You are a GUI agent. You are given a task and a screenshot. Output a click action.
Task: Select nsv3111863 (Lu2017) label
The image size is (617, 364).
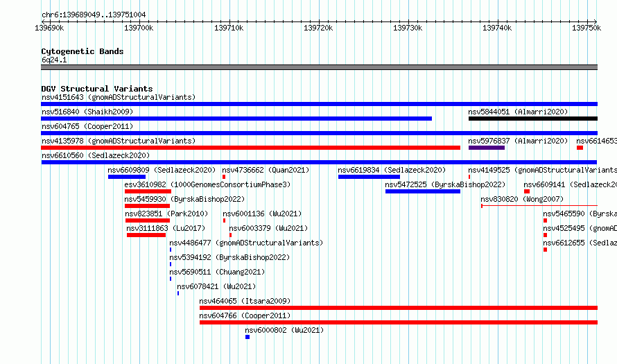coord(166,228)
